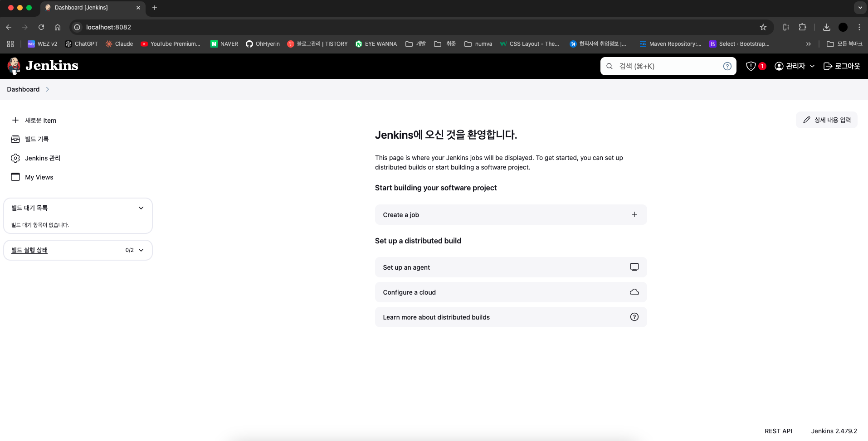Click the media control icon in toolbar
868x441 pixels.
pos(786,27)
